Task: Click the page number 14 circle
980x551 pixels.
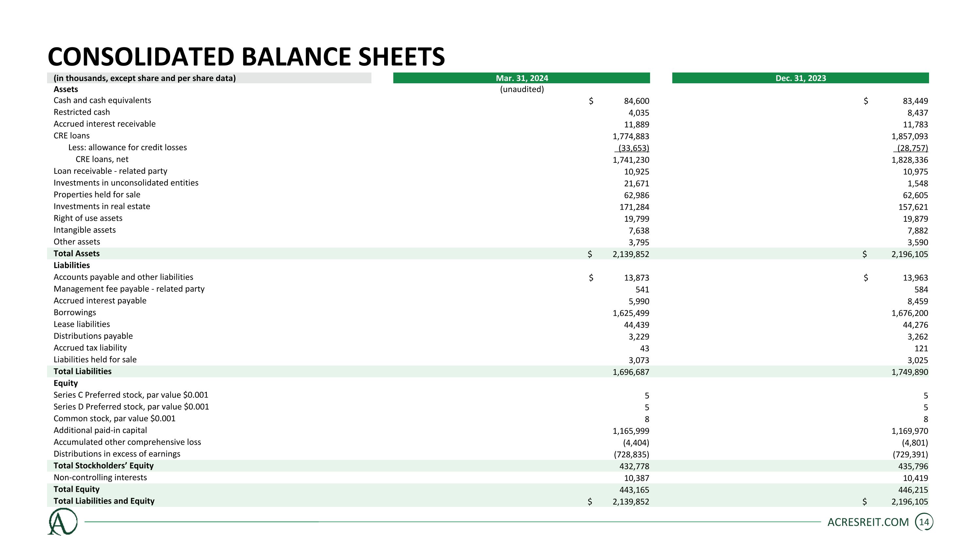Action: (x=924, y=522)
